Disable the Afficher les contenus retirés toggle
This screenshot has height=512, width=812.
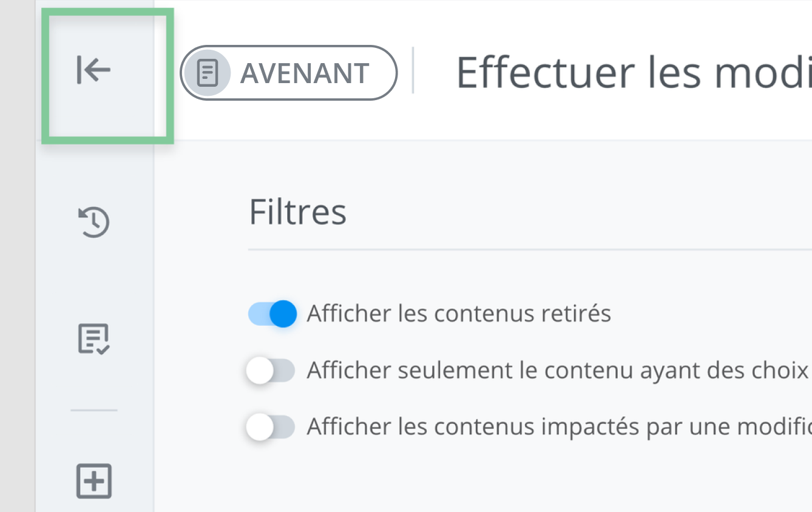272,314
